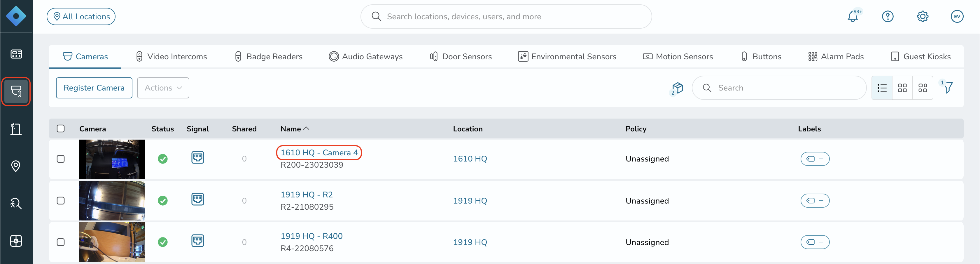This screenshot has height=264, width=980.
Task: Focus the camera list Search field
Action: (x=779, y=88)
